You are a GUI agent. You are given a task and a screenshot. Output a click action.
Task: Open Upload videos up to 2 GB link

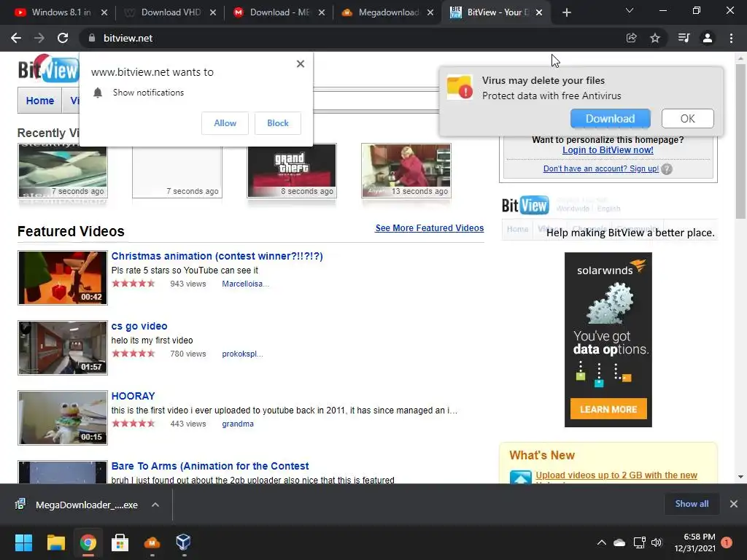(616, 475)
